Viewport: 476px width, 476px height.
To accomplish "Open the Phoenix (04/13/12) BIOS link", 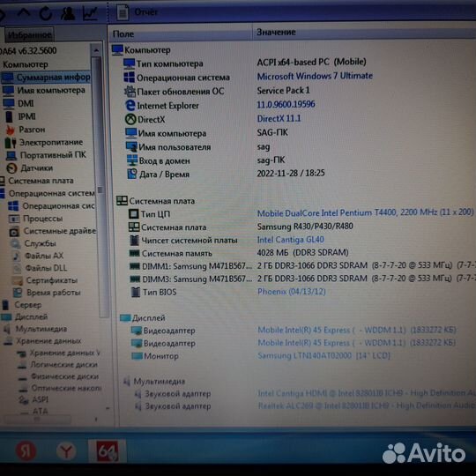I will coord(292,292).
